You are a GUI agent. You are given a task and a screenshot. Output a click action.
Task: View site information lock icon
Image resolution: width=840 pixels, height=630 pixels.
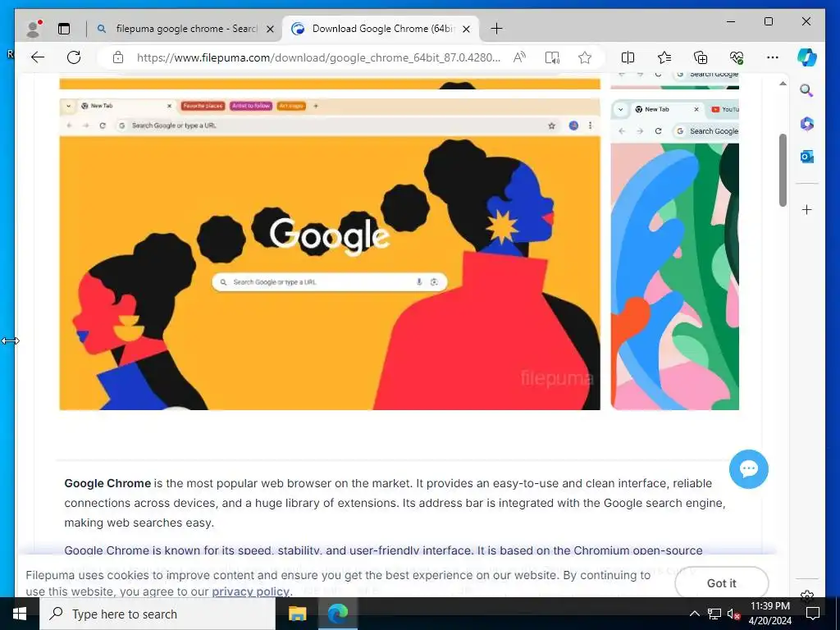point(118,57)
